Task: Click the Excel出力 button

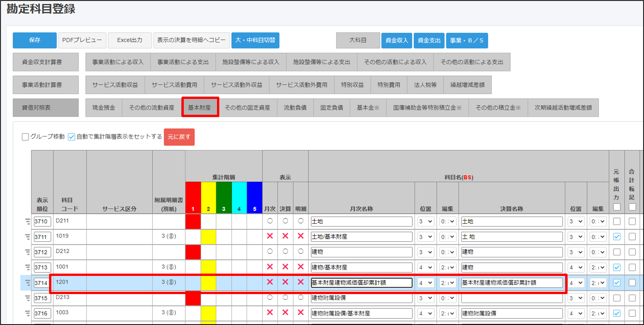Action: point(130,40)
